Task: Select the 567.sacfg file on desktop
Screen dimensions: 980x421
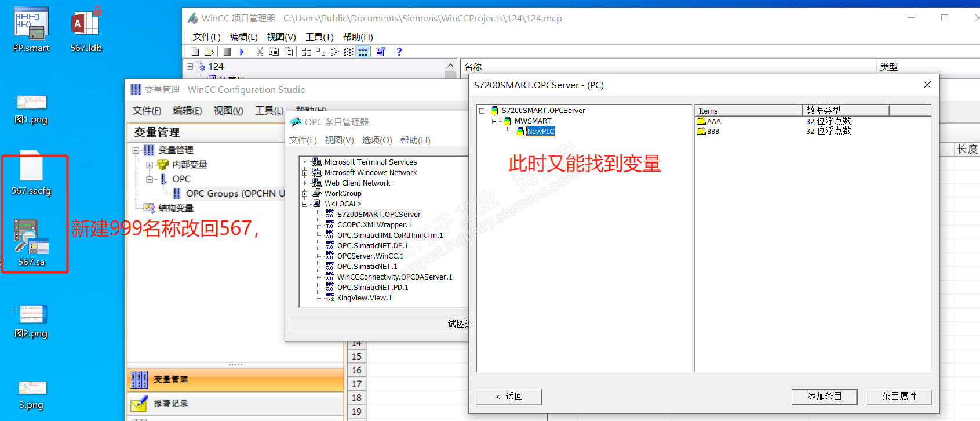Action: click(x=31, y=173)
